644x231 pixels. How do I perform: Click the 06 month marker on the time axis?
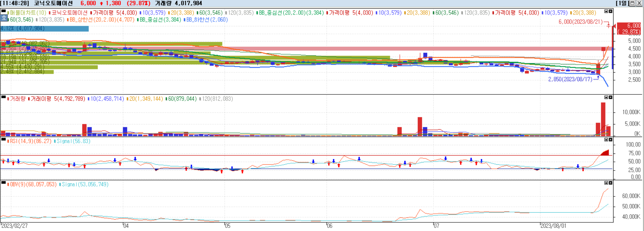pos(330,226)
